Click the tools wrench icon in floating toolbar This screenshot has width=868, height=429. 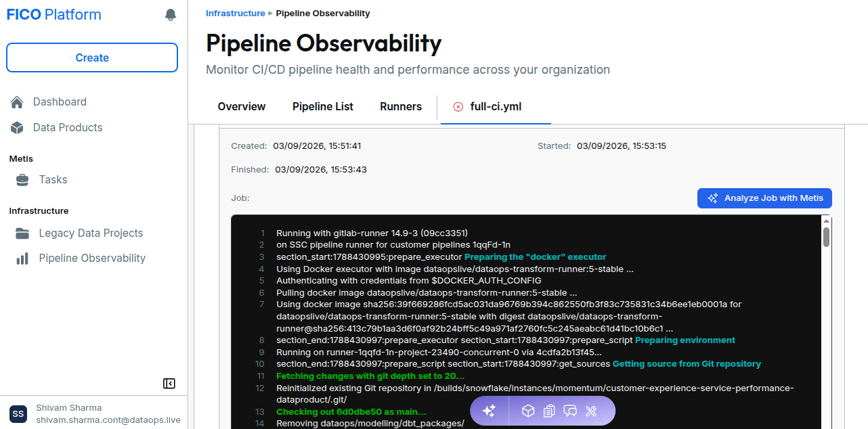pos(591,411)
